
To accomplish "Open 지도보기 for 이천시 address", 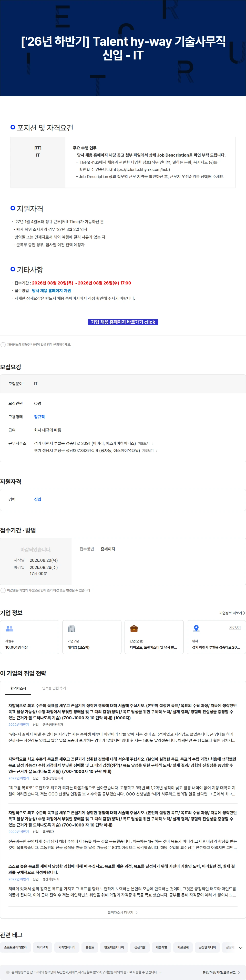I will point(144,444).
